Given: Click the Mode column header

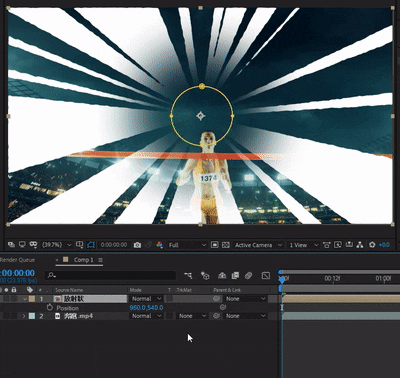Looking at the screenshot, I should [136, 290].
